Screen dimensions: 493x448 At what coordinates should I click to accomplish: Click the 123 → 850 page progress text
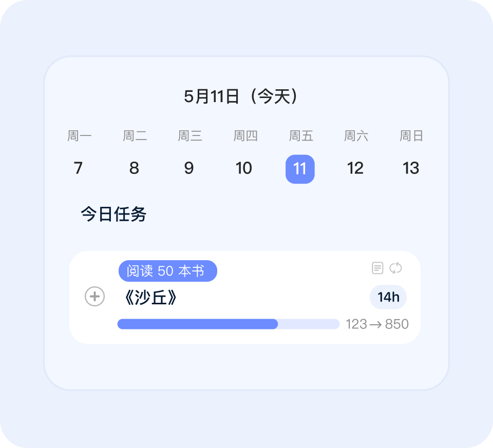click(x=377, y=324)
